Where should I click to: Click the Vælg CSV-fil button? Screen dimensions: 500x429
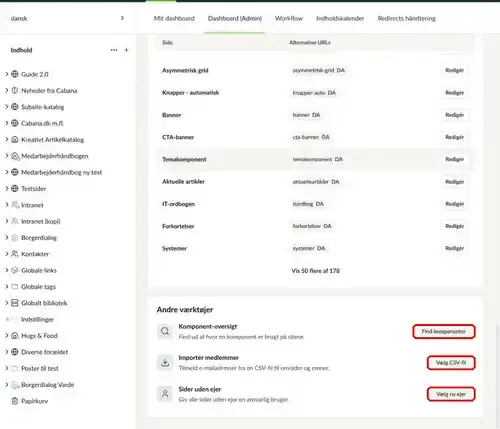pos(451,362)
